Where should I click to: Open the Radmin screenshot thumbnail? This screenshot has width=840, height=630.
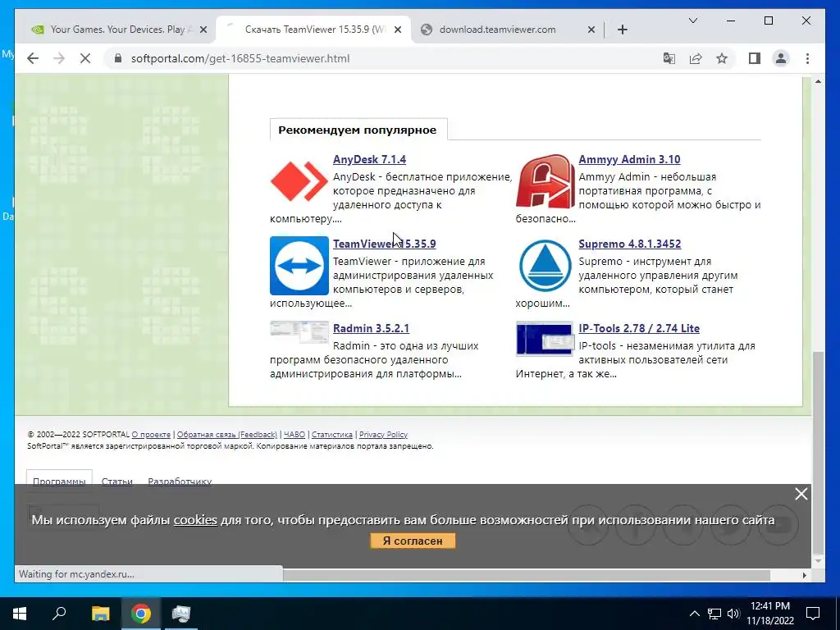[x=299, y=332]
